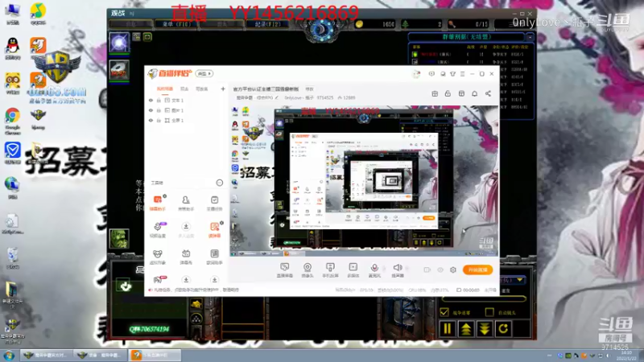Viewport: 644px width, 362px height.
Task: Toggle visibility of layer 全屏 1
Action: coord(151,120)
